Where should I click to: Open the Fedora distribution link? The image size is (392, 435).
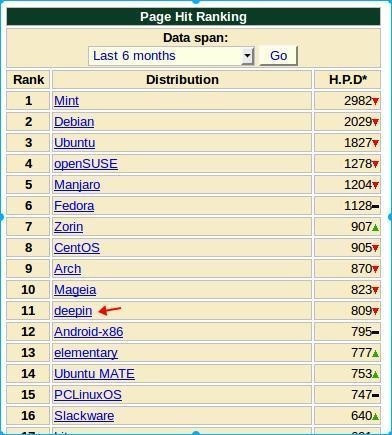(x=74, y=206)
